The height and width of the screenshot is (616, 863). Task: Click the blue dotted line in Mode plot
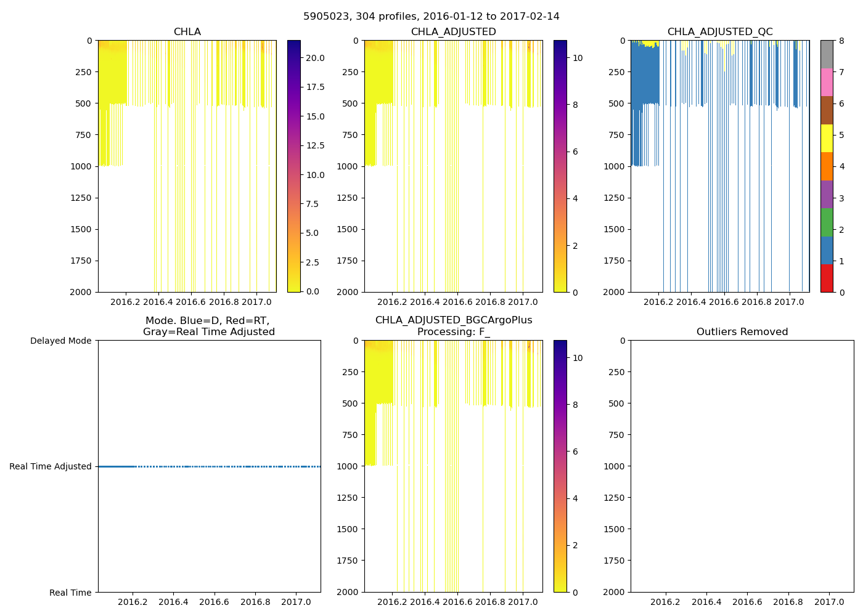tap(209, 466)
